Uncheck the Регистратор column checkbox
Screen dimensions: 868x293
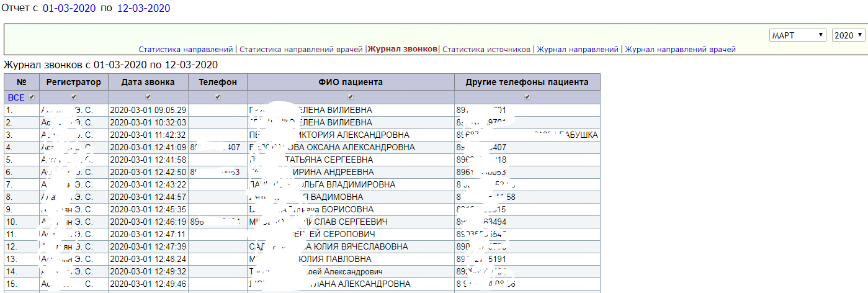[x=74, y=97]
